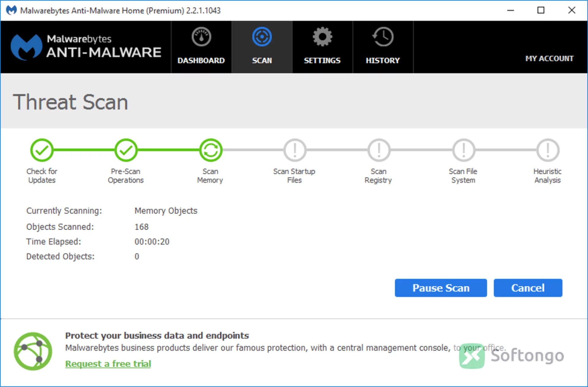
Task: Click the elapsed time 00:00:20
Action: click(x=152, y=242)
